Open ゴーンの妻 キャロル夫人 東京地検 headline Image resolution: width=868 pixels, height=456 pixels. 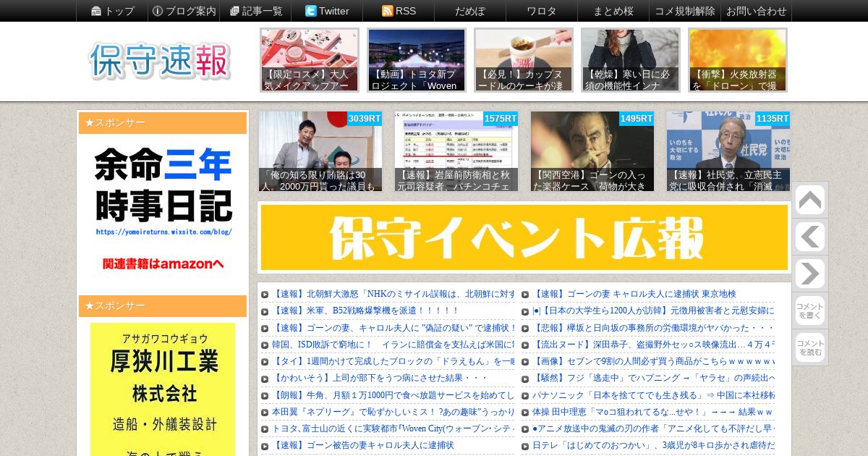pyautogui.click(x=634, y=294)
